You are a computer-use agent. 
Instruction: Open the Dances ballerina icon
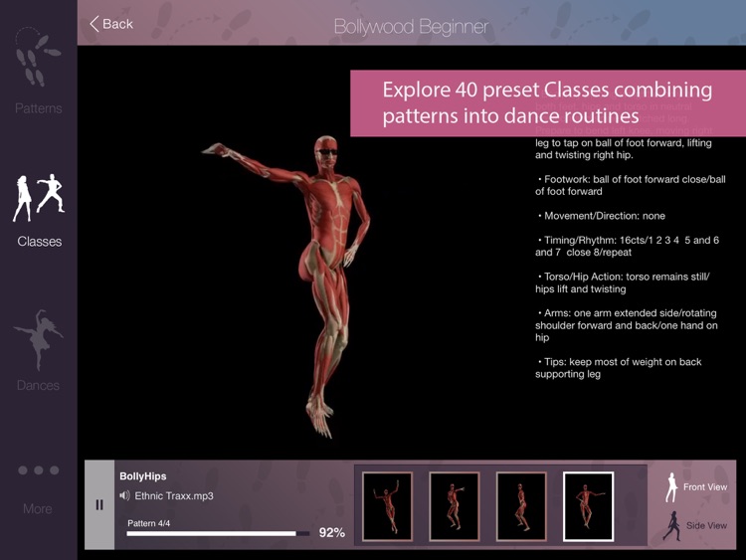pyautogui.click(x=38, y=338)
